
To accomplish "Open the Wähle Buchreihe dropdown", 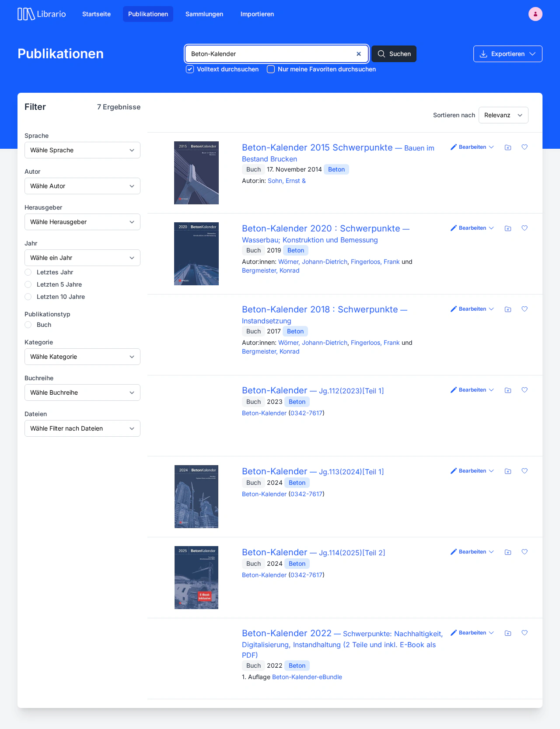I will 82,393.
